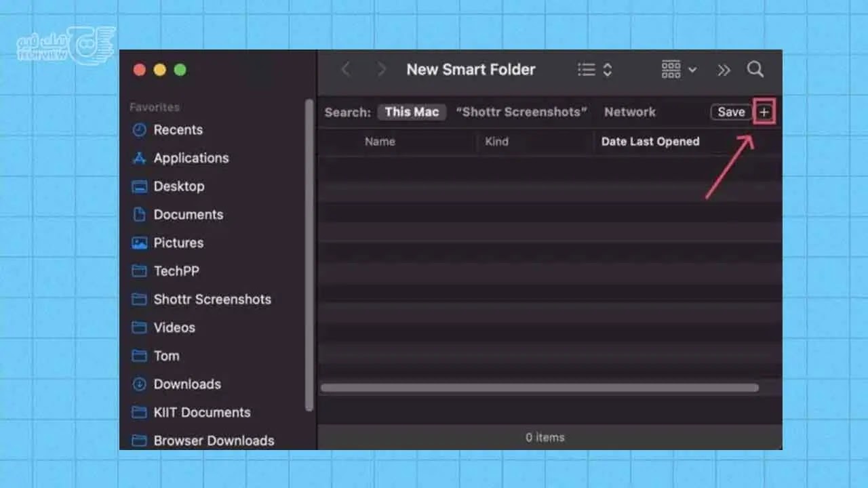Sort by Kind column header
868x488 pixels.
pos(496,142)
